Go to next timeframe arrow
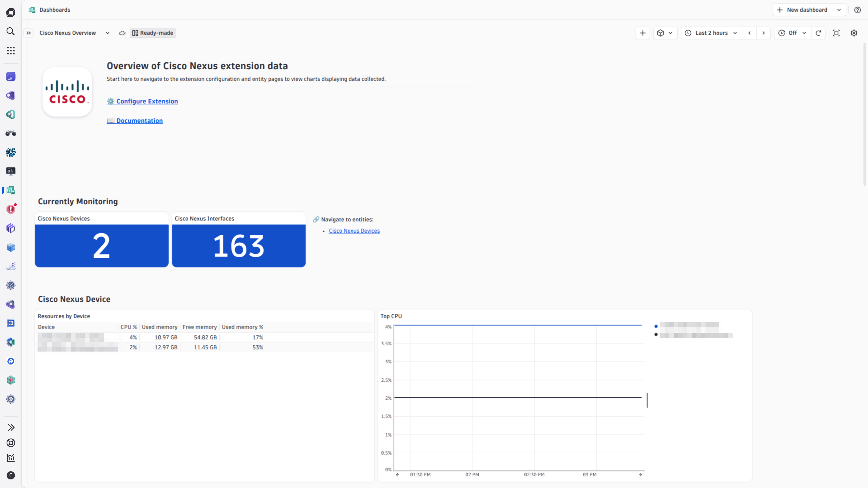Viewport: 868px width, 488px height. click(764, 33)
